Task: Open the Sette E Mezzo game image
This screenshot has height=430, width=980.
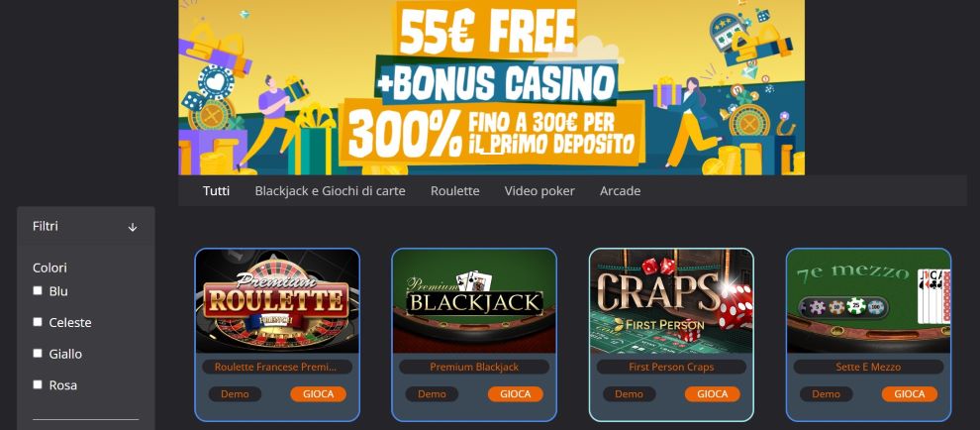Action: click(869, 301)
